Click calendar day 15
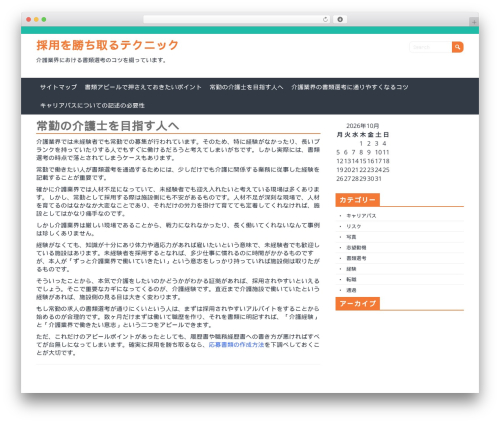 pos(363,161)
